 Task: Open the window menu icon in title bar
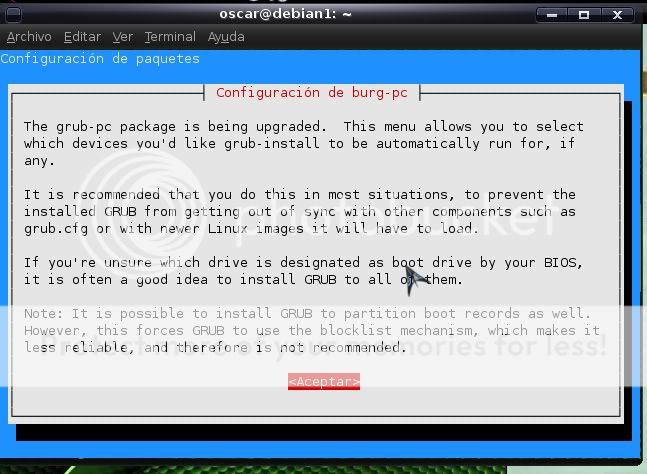point(13,15)
